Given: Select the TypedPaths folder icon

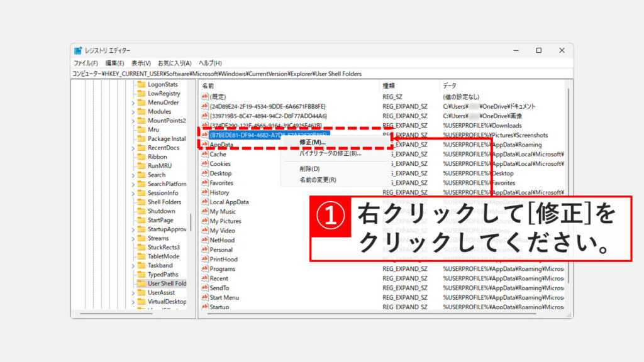Looking at the screenshot, I should [142, 275].
